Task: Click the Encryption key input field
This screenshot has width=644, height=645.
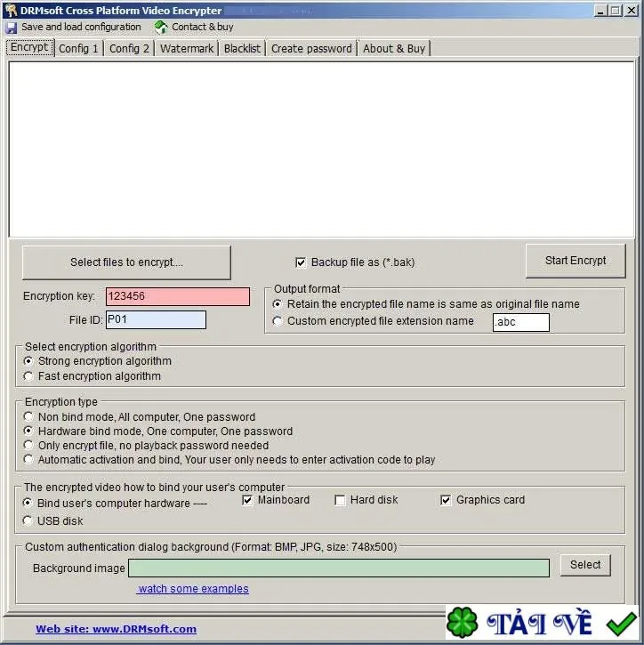Action: pyautogui.click(x=178, y=296)
